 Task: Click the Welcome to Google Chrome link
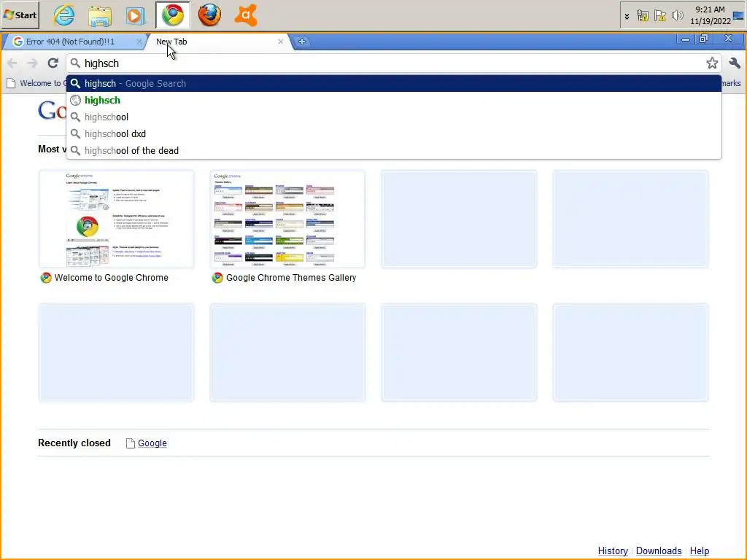click(111, 278)
